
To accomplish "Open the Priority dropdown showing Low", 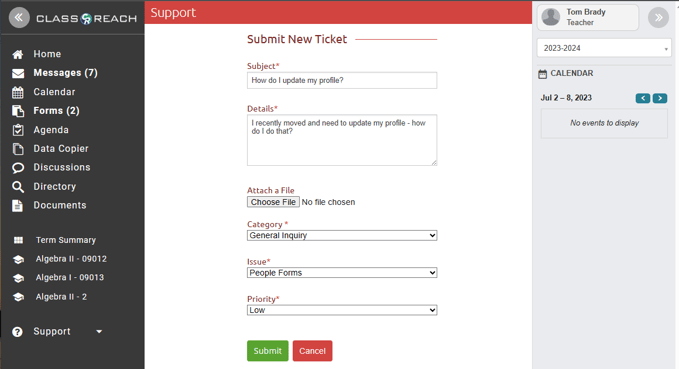I will [342, 310].
